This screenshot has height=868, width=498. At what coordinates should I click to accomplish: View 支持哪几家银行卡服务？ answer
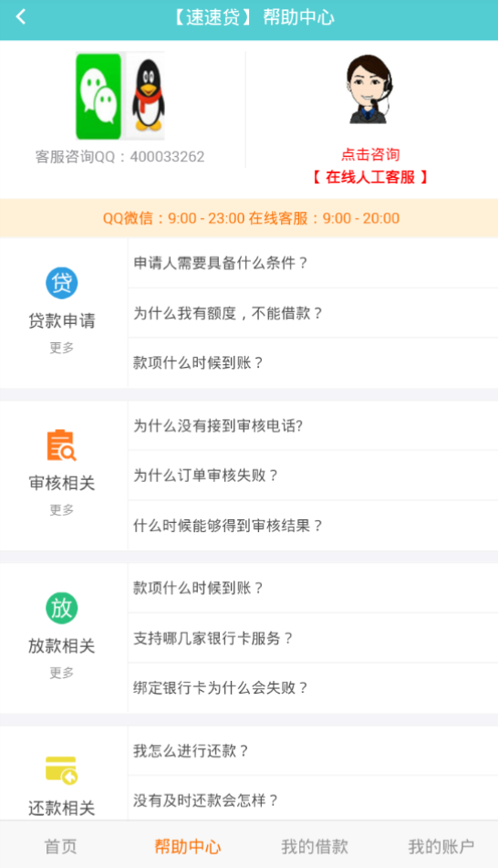tap(313, 638)
